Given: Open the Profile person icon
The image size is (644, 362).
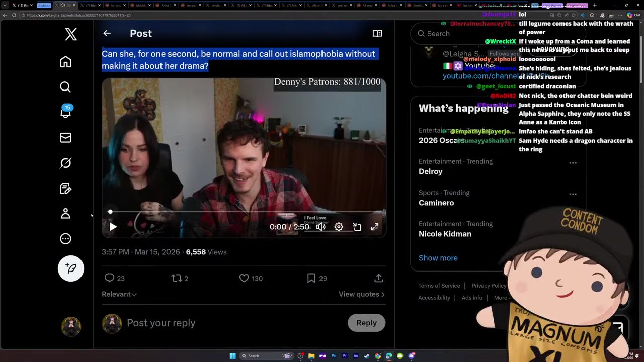Looking at the screenshot, I should (65, 214).
